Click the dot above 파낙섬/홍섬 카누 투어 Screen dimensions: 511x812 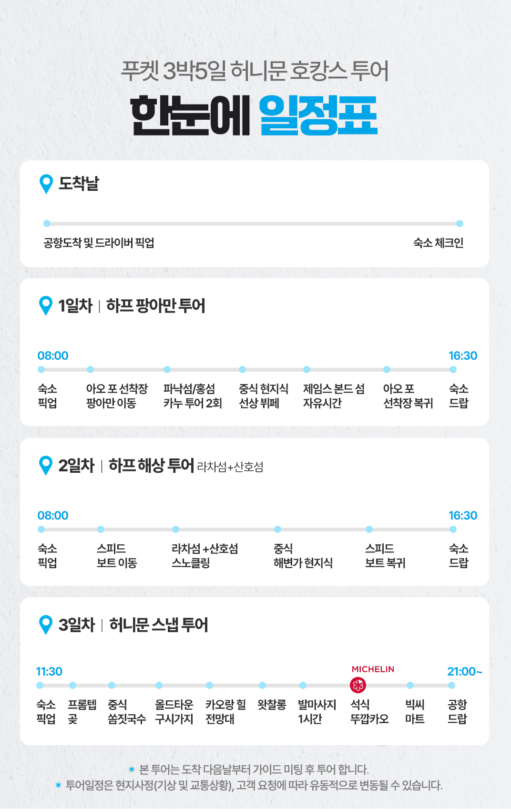pyautogui.click(x=167, y=369)
